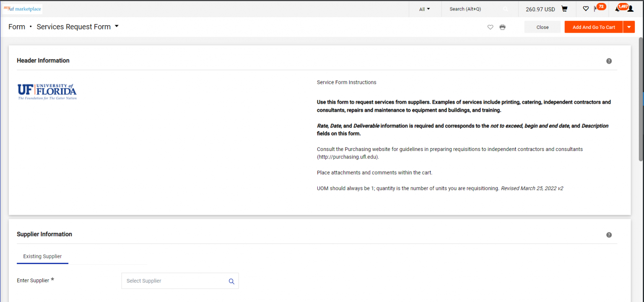
Task: Open favorites via the heart icon in top bar
Action: tap(586, 9)
